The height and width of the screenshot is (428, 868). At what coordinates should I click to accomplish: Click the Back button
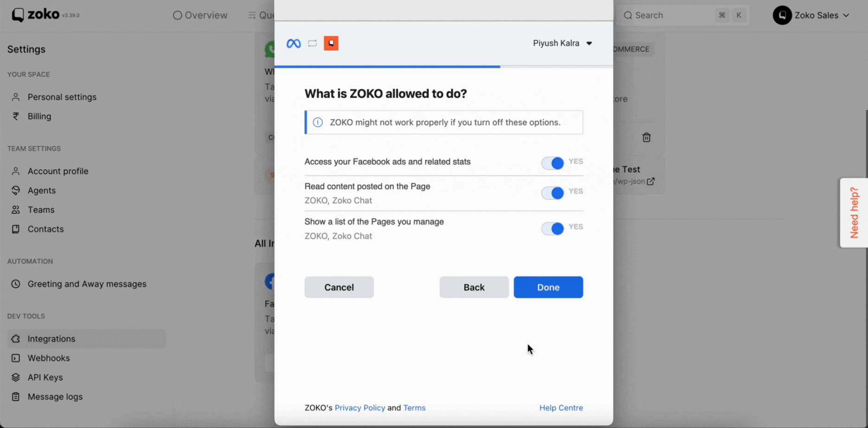pos(474,287)
